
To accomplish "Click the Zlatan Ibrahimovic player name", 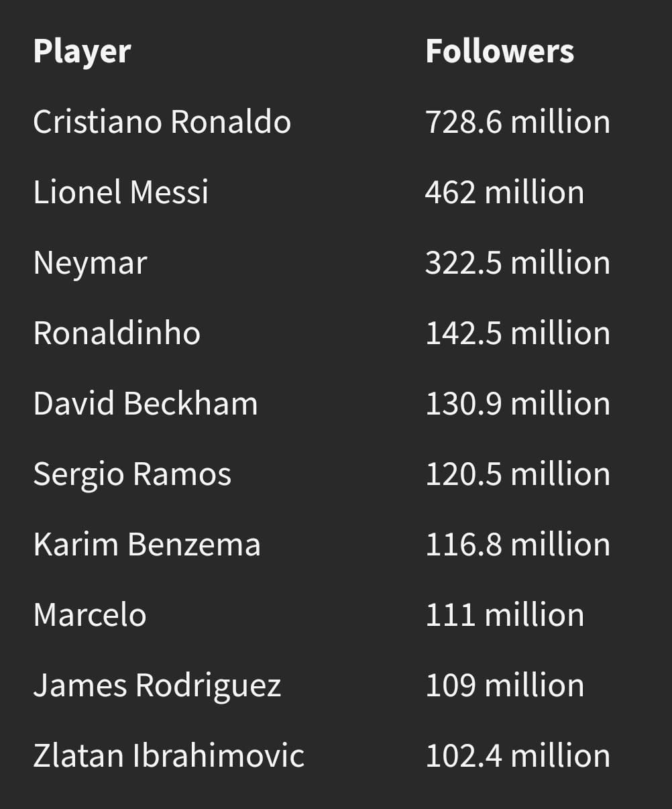I will tap(169, 756).
